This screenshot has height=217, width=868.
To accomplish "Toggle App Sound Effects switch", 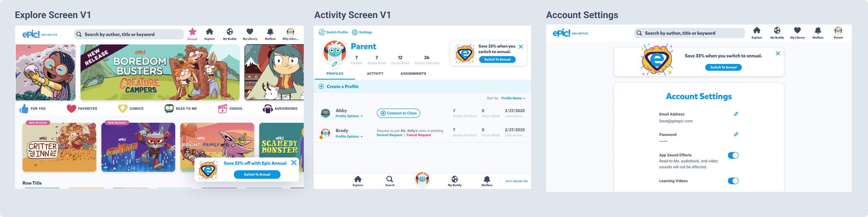I will [733, 155].
